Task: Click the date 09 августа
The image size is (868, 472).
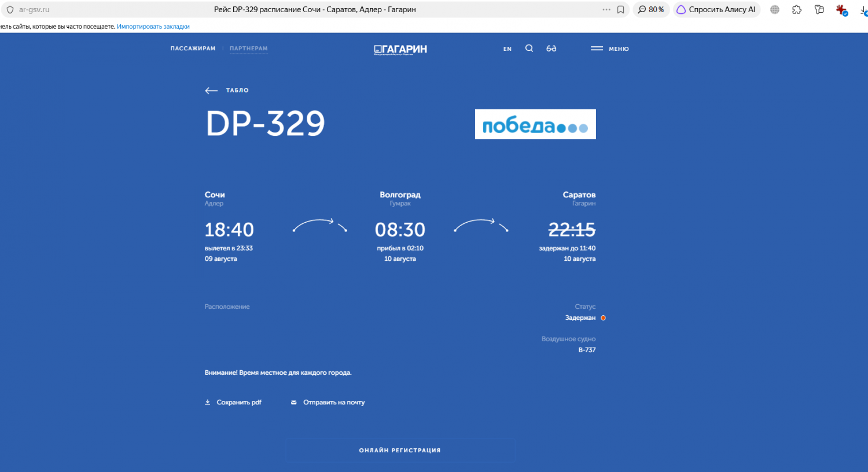Action: 221,259
